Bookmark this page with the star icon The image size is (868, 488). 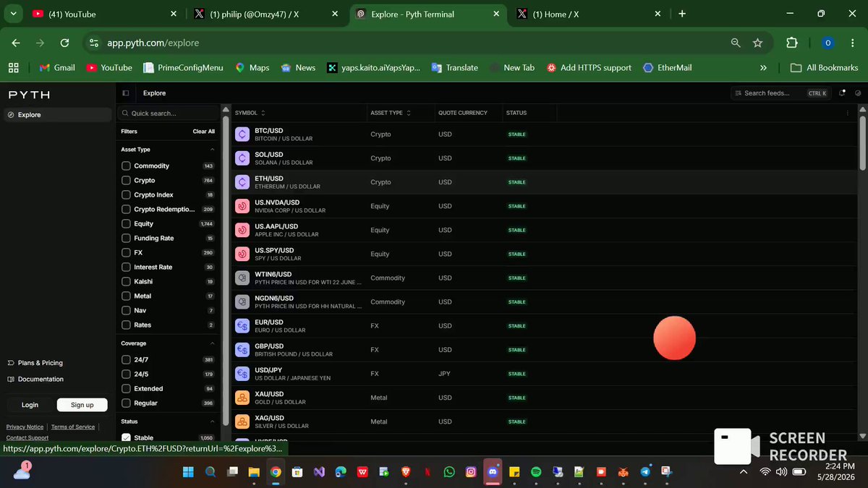(x=757, y=43)
